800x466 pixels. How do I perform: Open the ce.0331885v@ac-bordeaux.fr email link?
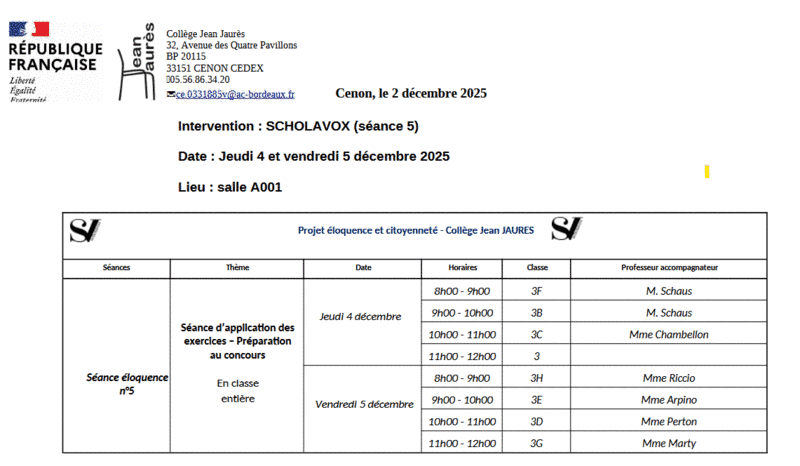[235, 94]
